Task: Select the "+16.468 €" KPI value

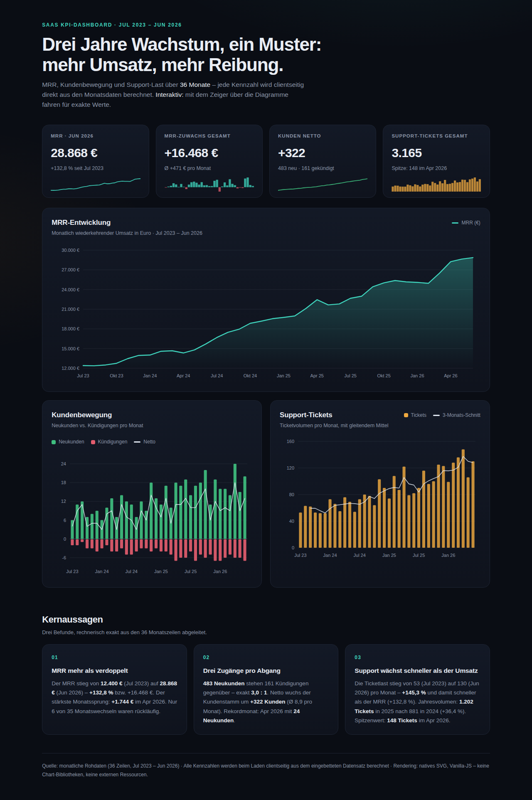Action: (191, 153)
